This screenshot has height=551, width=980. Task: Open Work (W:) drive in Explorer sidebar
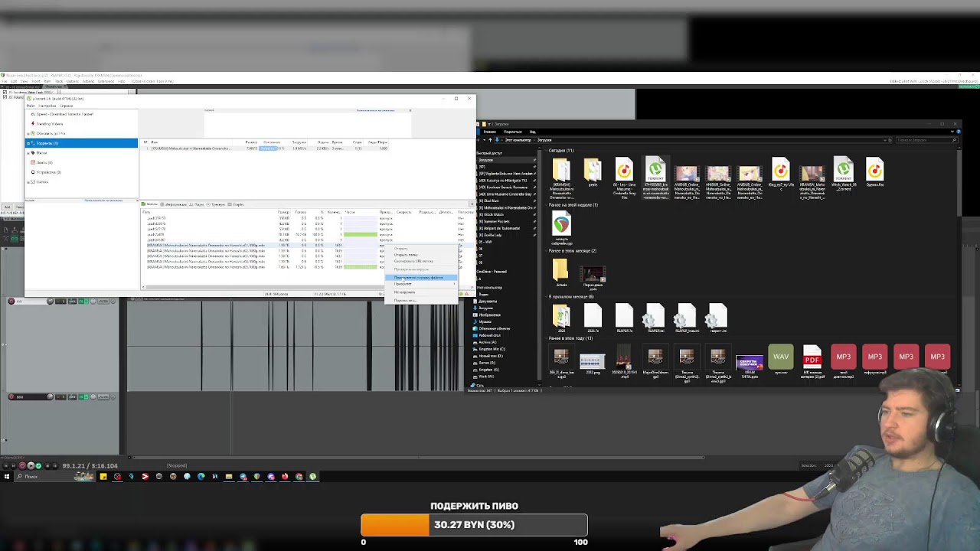[486, 377]
